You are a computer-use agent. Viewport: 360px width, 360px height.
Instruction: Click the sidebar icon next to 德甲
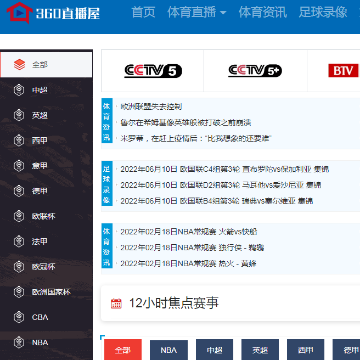click(x=19, y=191)
